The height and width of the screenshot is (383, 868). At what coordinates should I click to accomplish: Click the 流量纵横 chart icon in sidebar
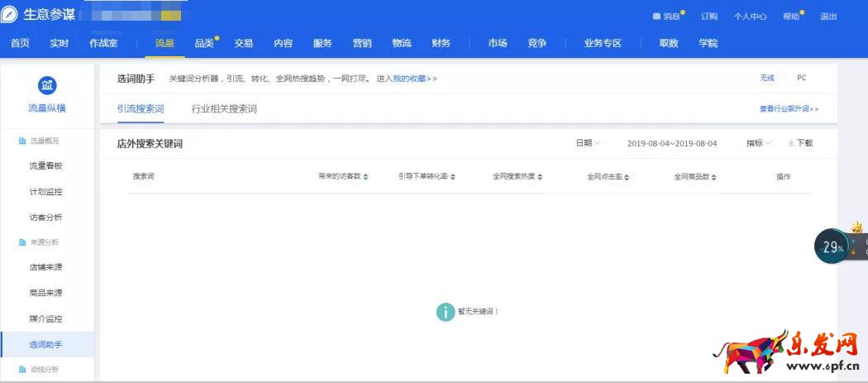click(47, 85)
